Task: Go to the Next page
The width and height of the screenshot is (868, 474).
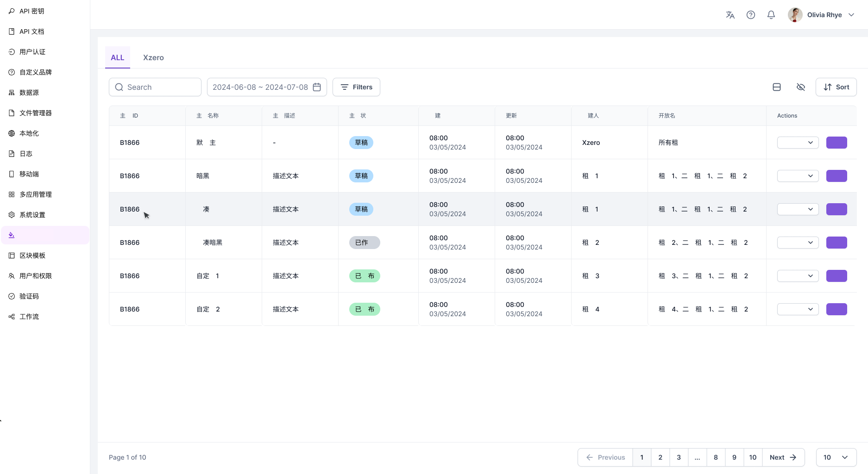Action: pos(783,457)
